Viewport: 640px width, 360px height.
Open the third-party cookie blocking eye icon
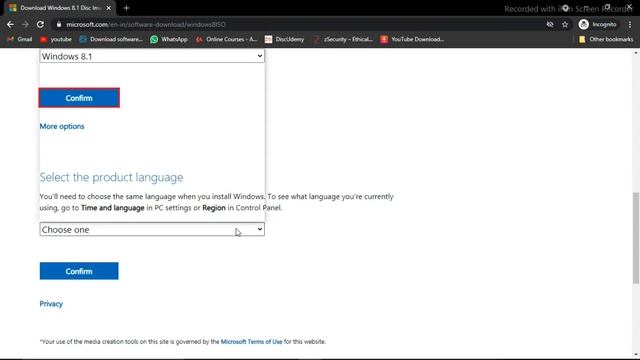[x=550, y=24]
